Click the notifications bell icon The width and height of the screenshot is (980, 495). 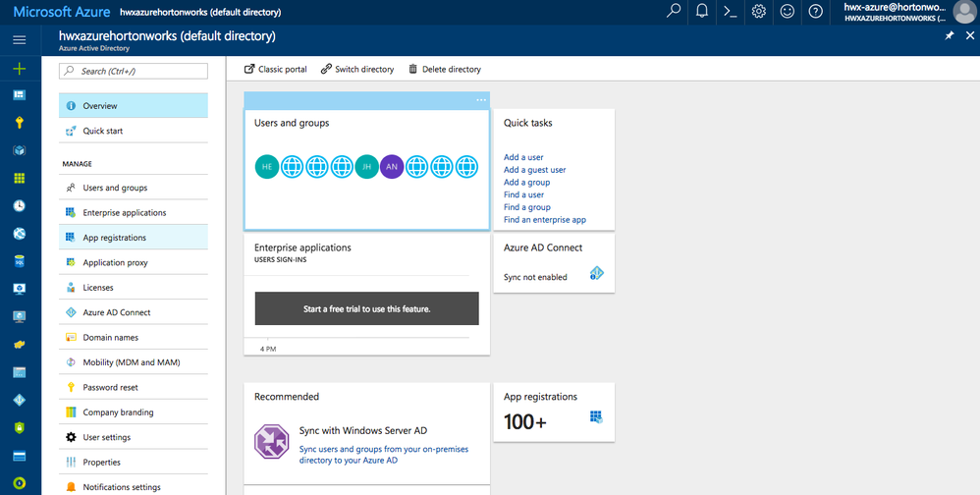701,12
